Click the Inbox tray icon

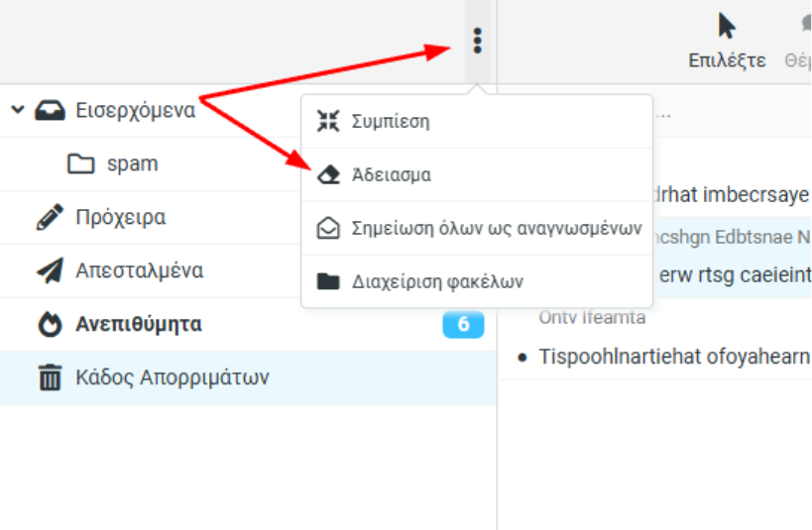click(50, 111)
